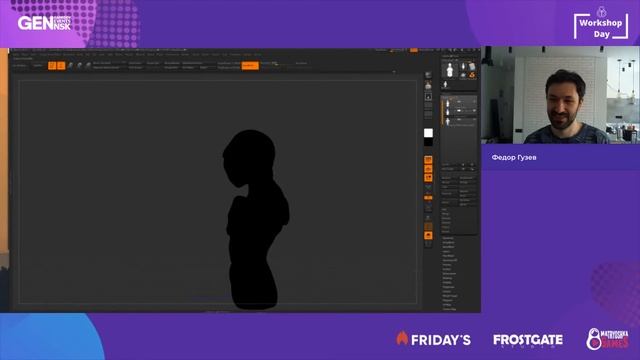Open the large current tool thumbnail
This screenshot has width=640, height=360.
(x=449, y=70)
